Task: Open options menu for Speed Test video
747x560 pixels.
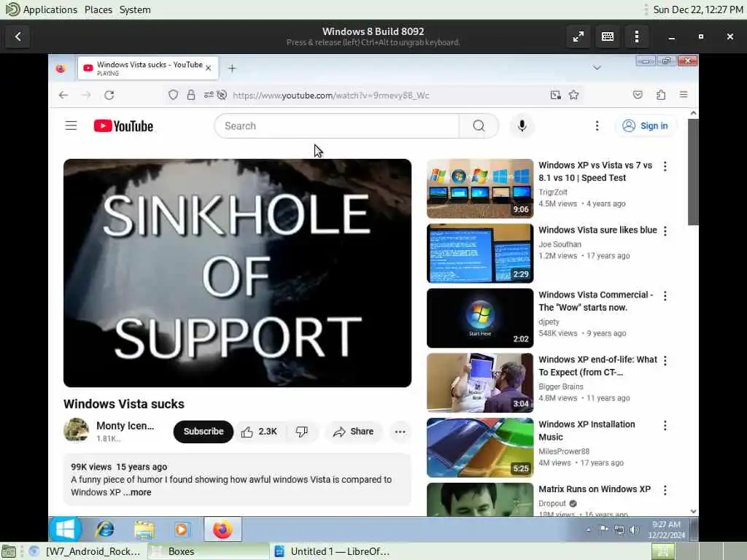Action: click(665, 166)
